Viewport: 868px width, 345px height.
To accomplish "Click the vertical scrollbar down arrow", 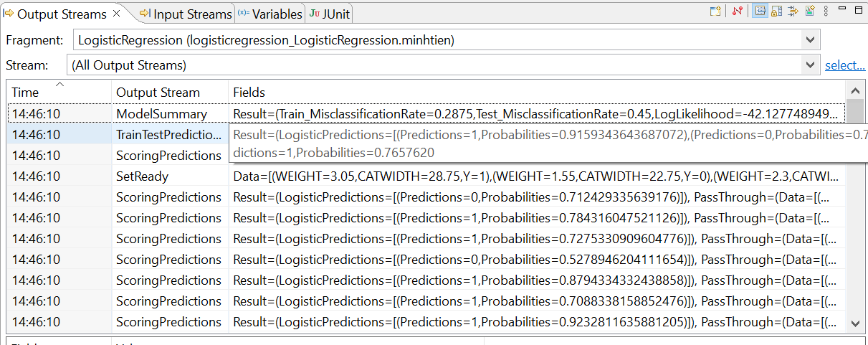I will coord(855,323).
